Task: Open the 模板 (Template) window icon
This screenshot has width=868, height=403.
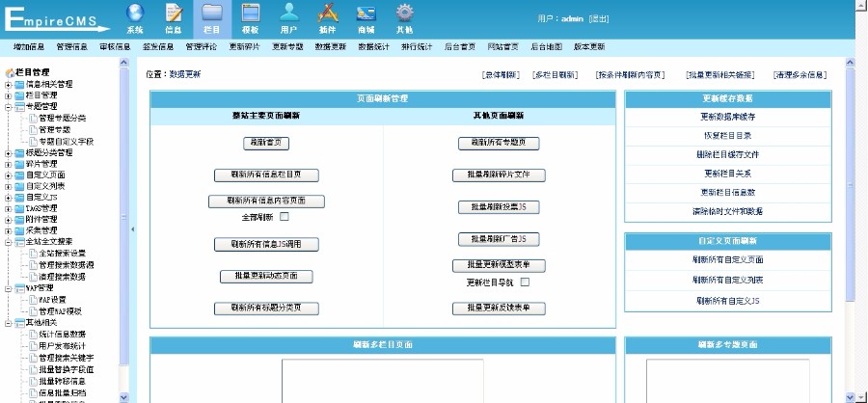Action: [250, 13]
